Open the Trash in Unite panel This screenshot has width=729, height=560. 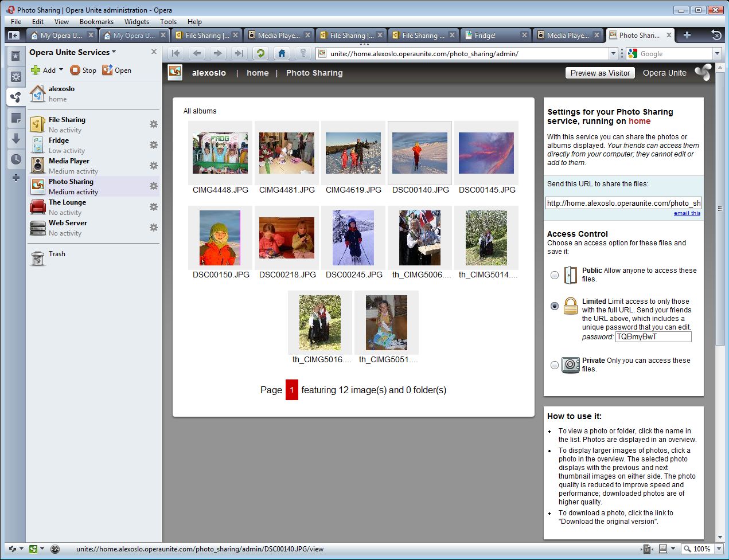pyautogui.click(x=56, y=254)
